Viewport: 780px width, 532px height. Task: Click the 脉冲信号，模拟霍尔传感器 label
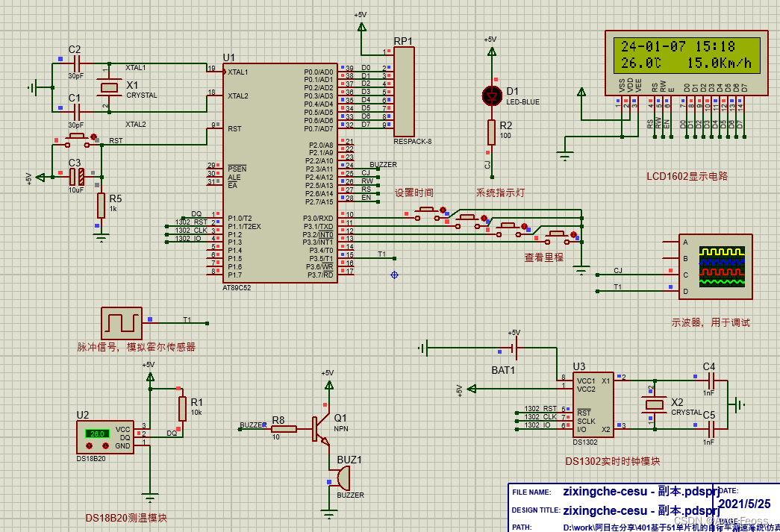click(137, 347)
